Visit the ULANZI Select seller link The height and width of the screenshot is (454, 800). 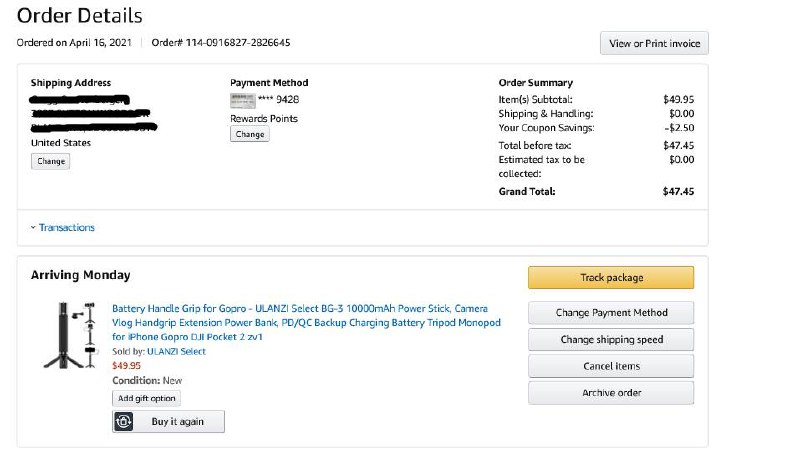pyautogui.click(x=176, y=352)
